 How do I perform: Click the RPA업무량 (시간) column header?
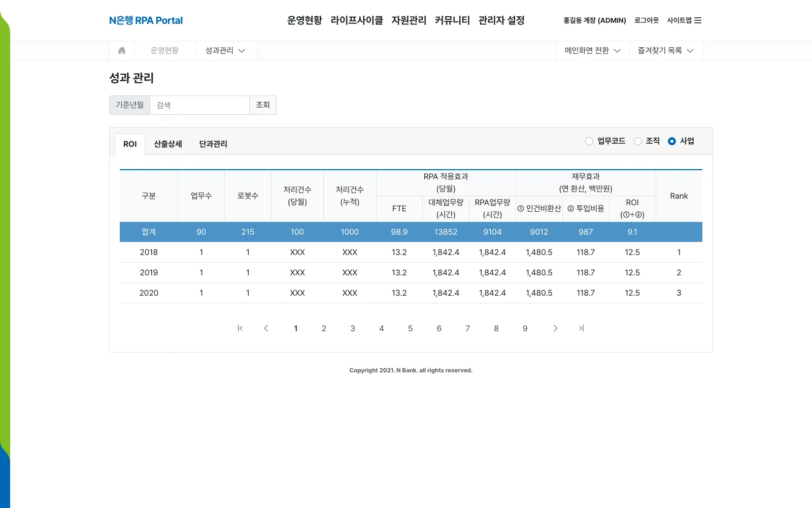click(492, 208)
